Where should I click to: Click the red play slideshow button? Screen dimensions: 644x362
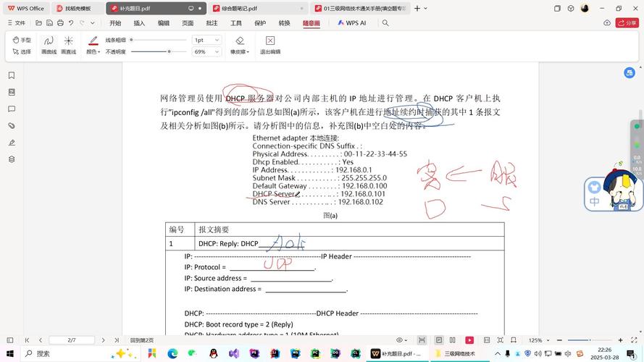[469, 340]
